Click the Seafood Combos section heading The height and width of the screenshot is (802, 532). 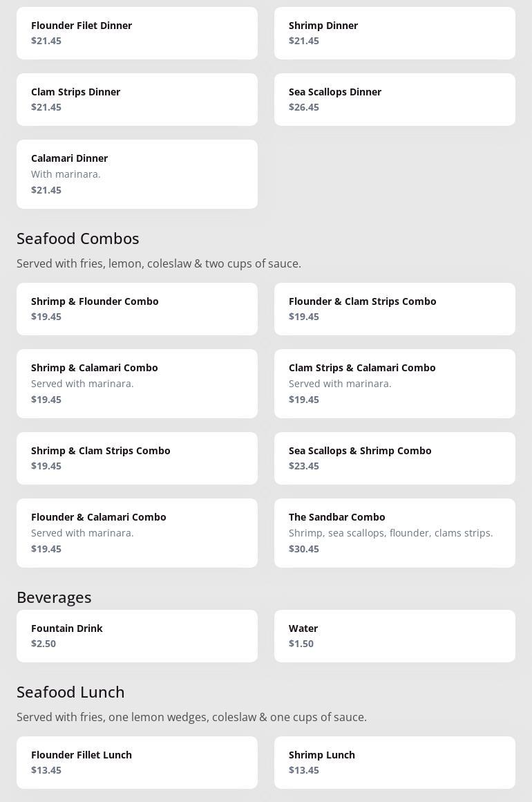(78, 239)
